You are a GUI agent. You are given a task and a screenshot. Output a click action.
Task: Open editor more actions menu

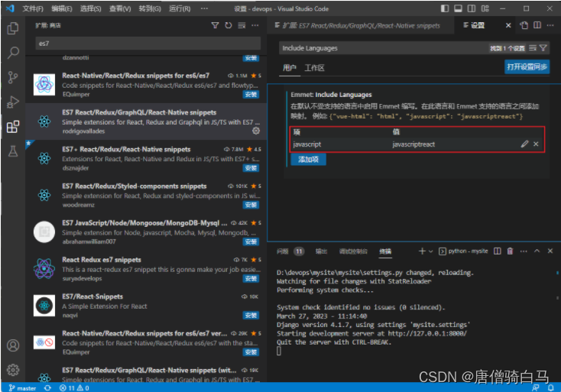pos(550,25)
